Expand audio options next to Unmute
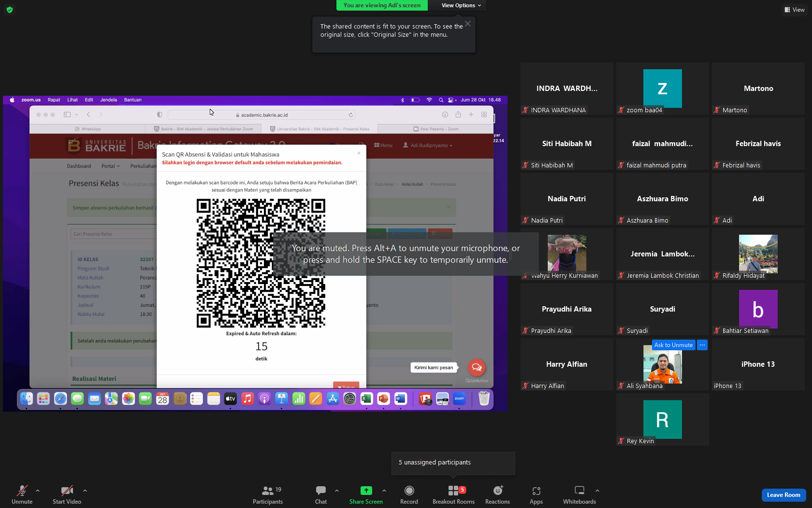Image resolution: width=812 pixels, height=508 pixels. click(38, 491)
